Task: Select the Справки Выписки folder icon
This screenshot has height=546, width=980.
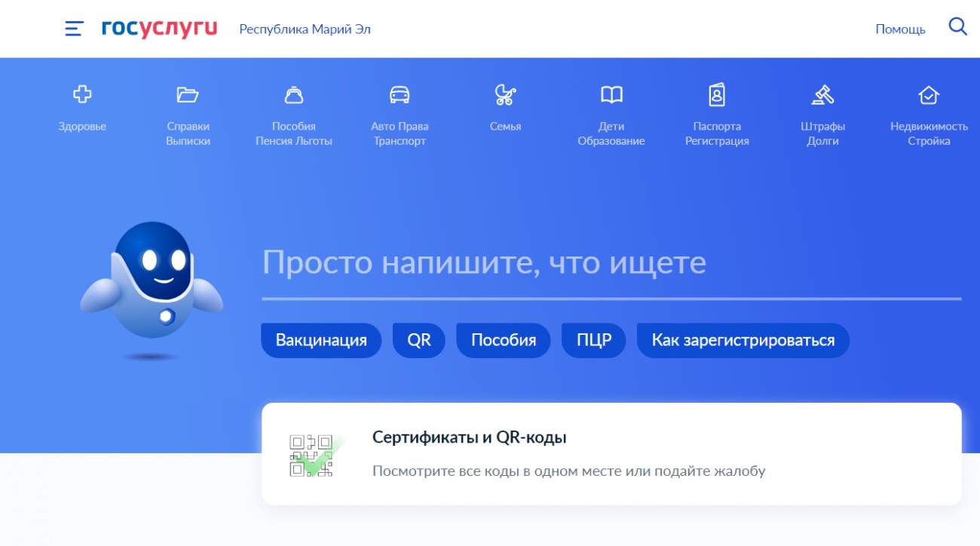Action: pos(188,95)
